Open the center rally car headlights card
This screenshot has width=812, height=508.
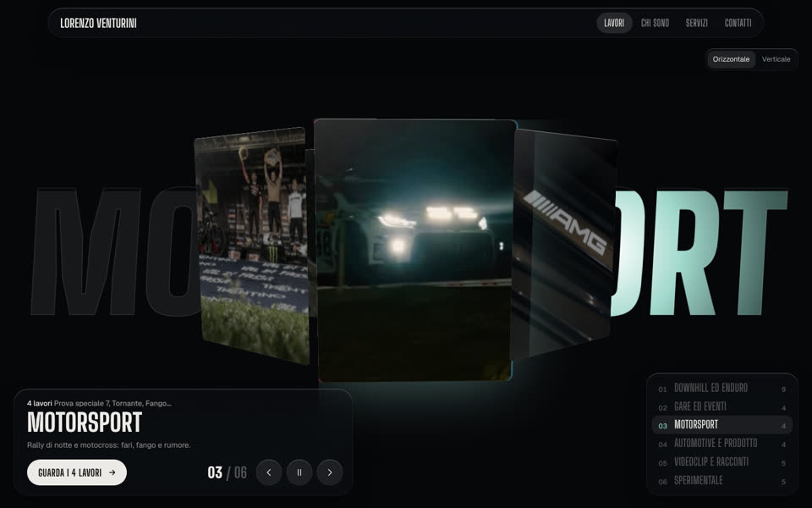click(414, 251)
